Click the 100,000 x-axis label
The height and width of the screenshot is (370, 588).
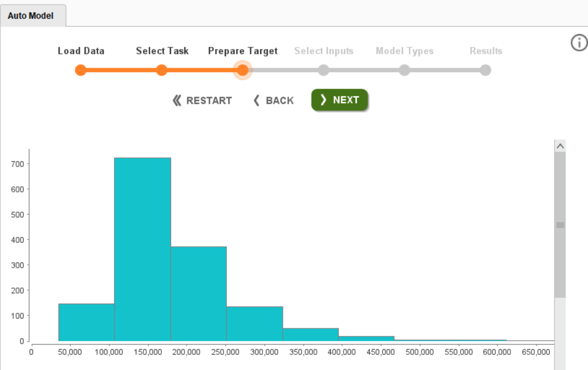point(109,353)
